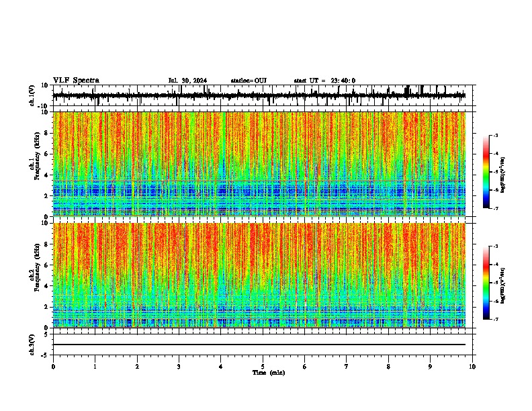Click the time axis tick label "7"

pyautogui.click(x=347, y=367)
